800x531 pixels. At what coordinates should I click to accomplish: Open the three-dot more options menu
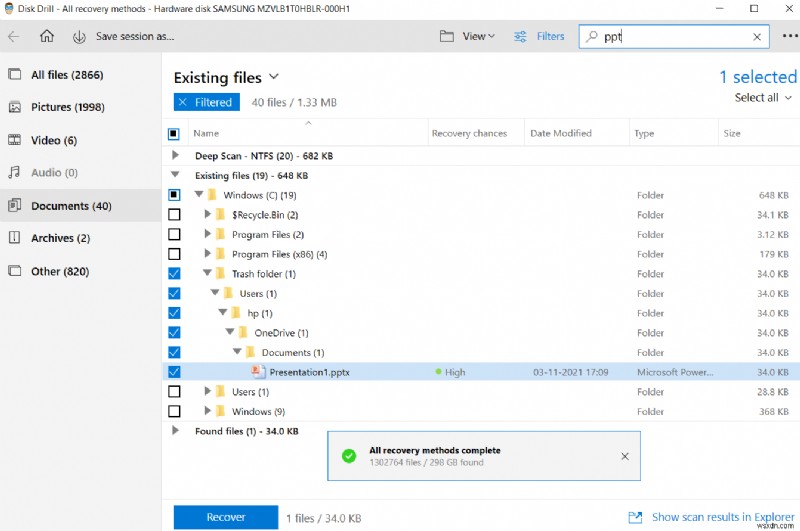789,37
